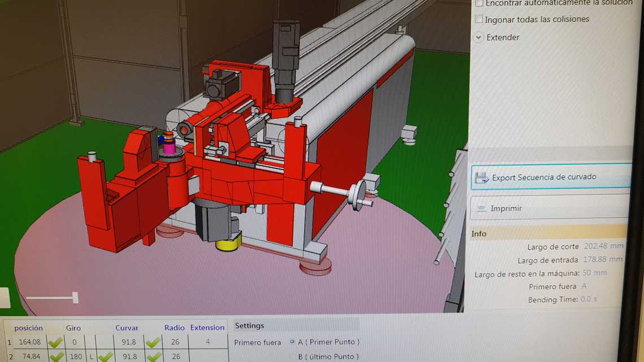Viewport: 644px width, 362px height.
Task: Select A (Primer Punto) radio option
Action: pyautogui.click(x=292, y=342)
